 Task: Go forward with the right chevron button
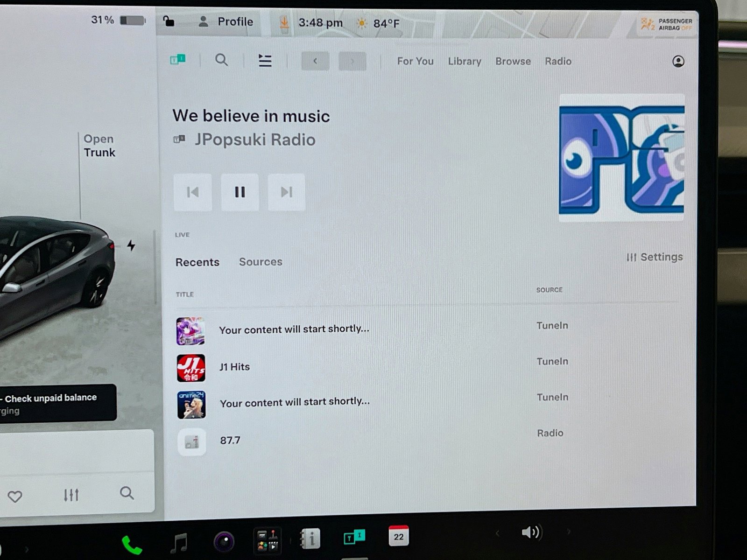[x=352, y=61]
